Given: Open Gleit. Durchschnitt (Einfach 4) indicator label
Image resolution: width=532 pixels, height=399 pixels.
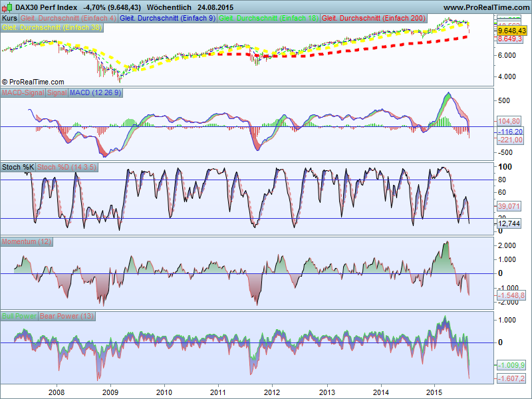Looking at the screenshot, I should [x=68, y=19].
